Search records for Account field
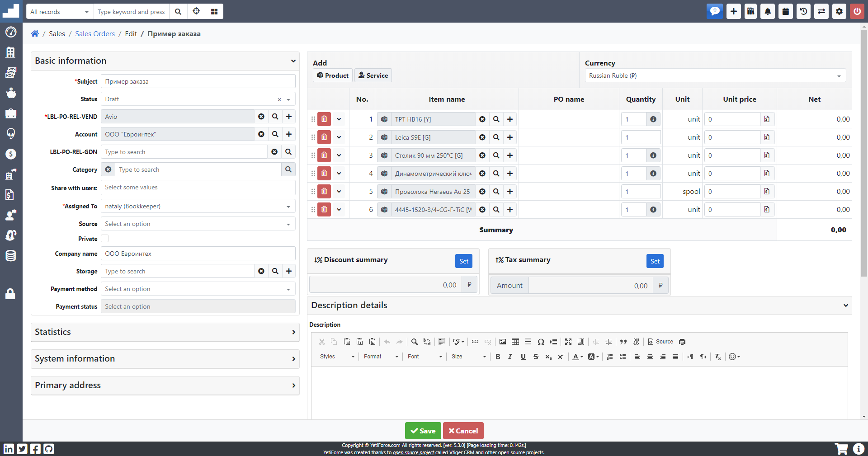The image size is (868, 456). (x=275, y=134)
